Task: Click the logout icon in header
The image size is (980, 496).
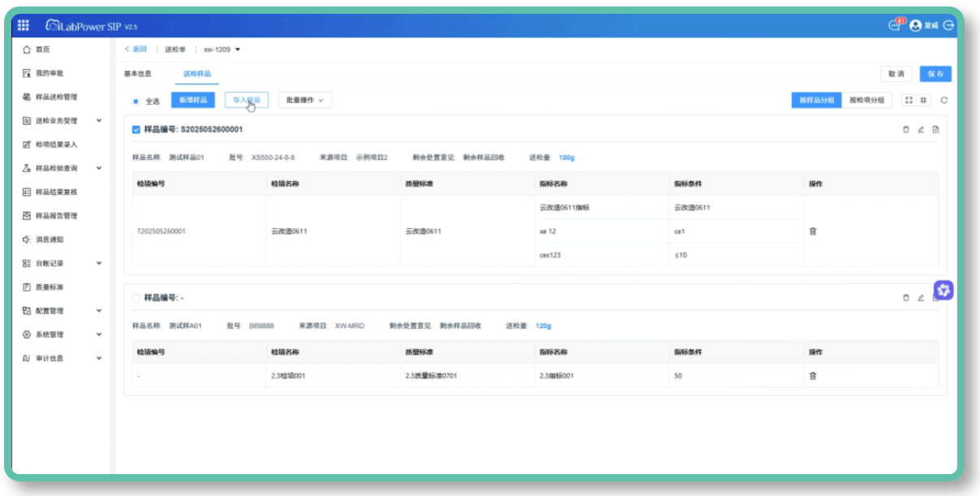Action: [948, 25]
